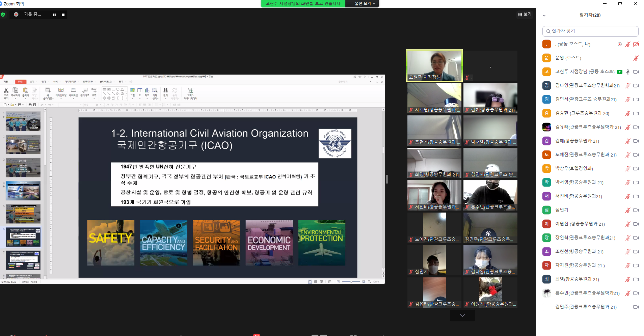This screenshot has height=336, width=644.
Task: Unmute 김나영 in the participant list
Action: pos(628,86)
